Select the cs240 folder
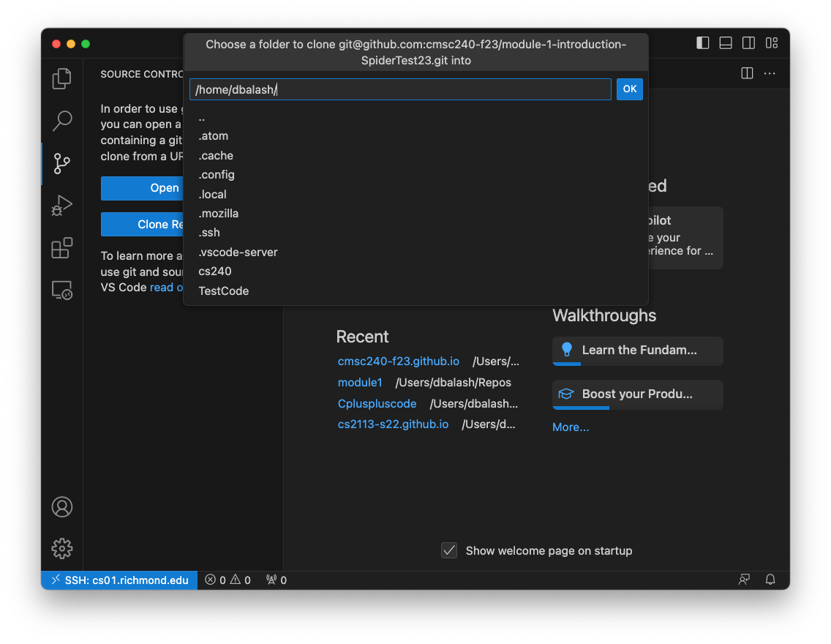Viewport: 831px width, 644px height. (x=415, y=272)
